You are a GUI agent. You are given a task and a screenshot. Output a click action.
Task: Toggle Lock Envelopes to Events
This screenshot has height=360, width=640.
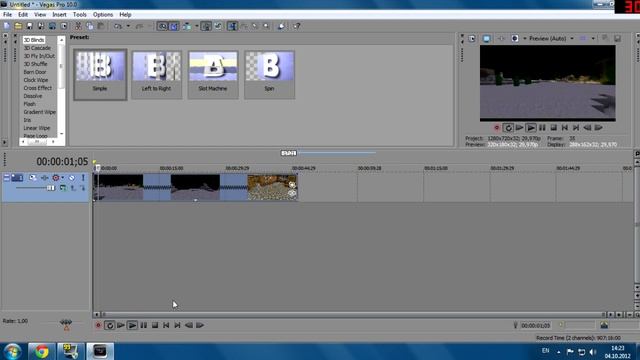(x=206, y=26)
